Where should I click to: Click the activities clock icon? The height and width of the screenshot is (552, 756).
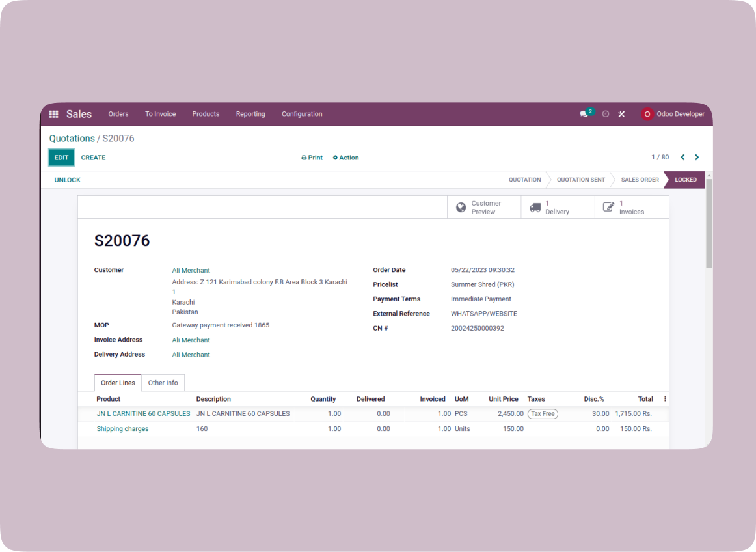606,114
